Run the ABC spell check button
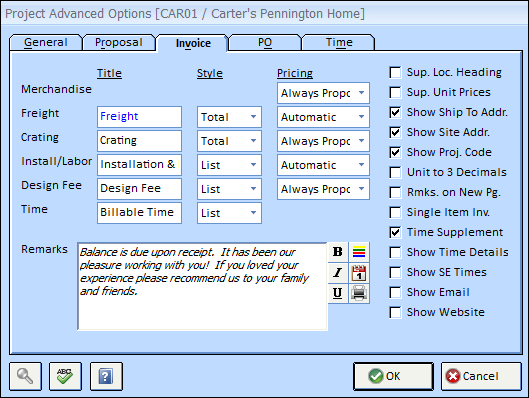Image resolution: width=529 pixels, height=398 pixels. click(65, 376)
